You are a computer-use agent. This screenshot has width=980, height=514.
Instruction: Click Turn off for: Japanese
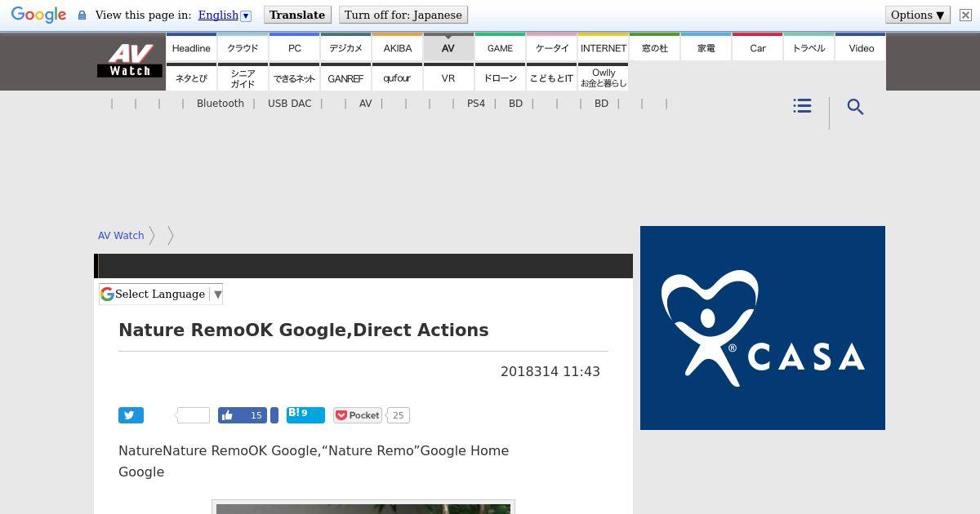[403, 15]
